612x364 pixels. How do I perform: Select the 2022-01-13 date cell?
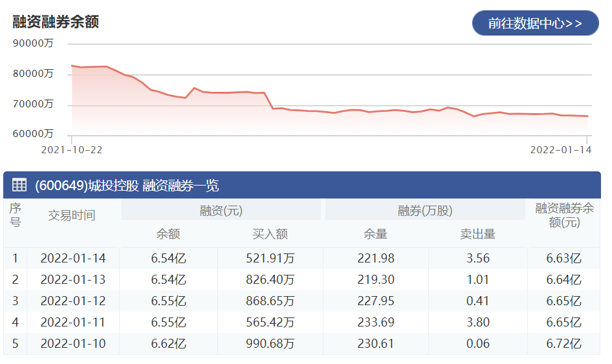[73, 280]
